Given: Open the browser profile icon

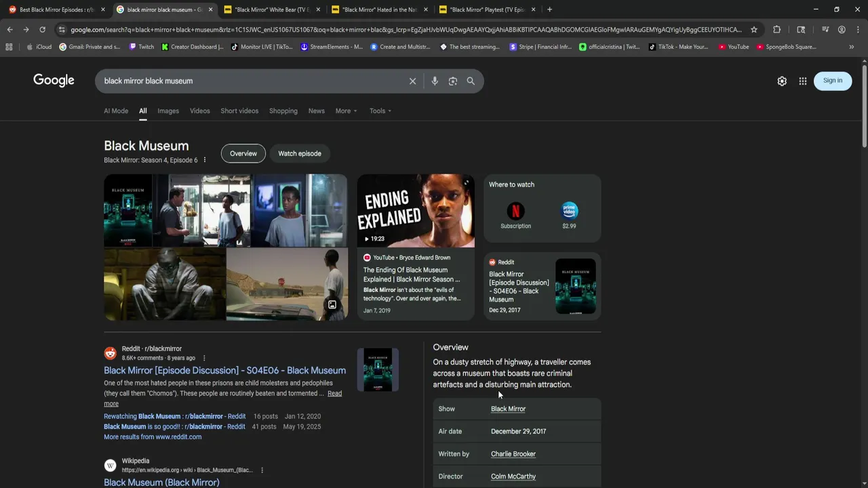Looking at the screenshot, I should pos(842,30).
